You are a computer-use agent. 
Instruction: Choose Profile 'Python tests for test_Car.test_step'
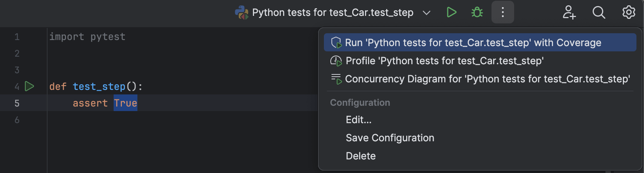444,61
